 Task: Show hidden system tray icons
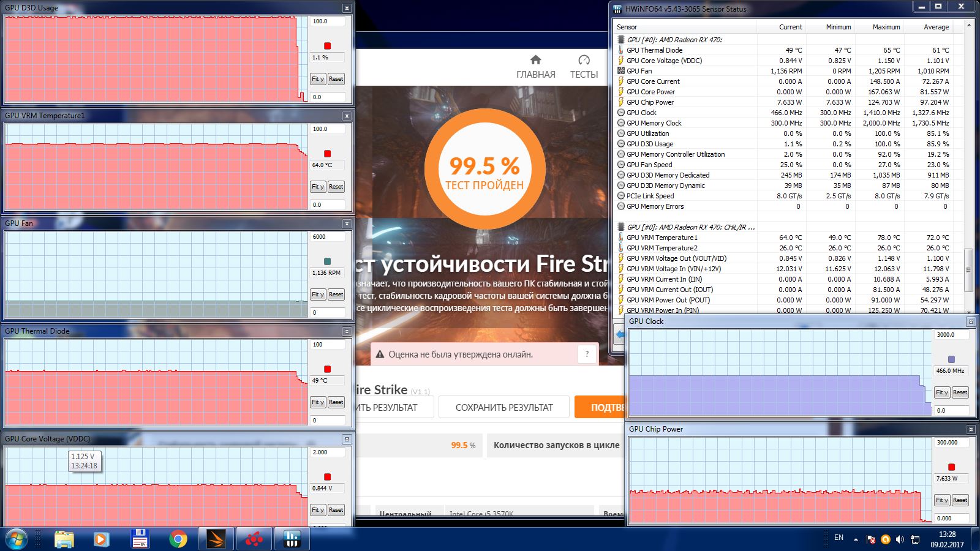[856, 539]
